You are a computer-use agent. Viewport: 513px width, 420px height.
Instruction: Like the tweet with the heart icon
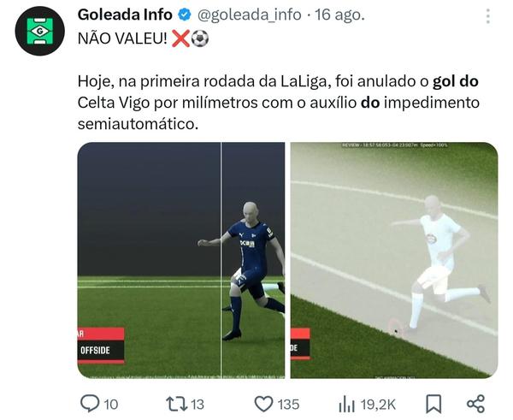(x=263, y=404)
